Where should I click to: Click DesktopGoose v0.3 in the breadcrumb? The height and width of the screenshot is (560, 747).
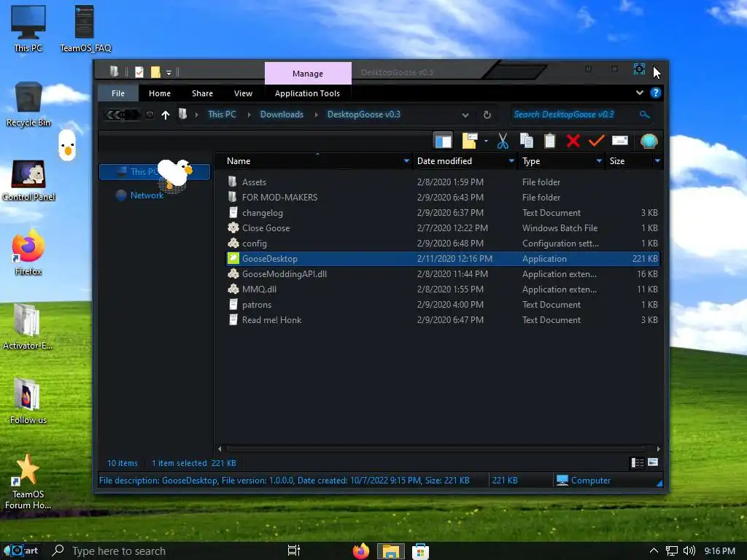coord(363,114)
